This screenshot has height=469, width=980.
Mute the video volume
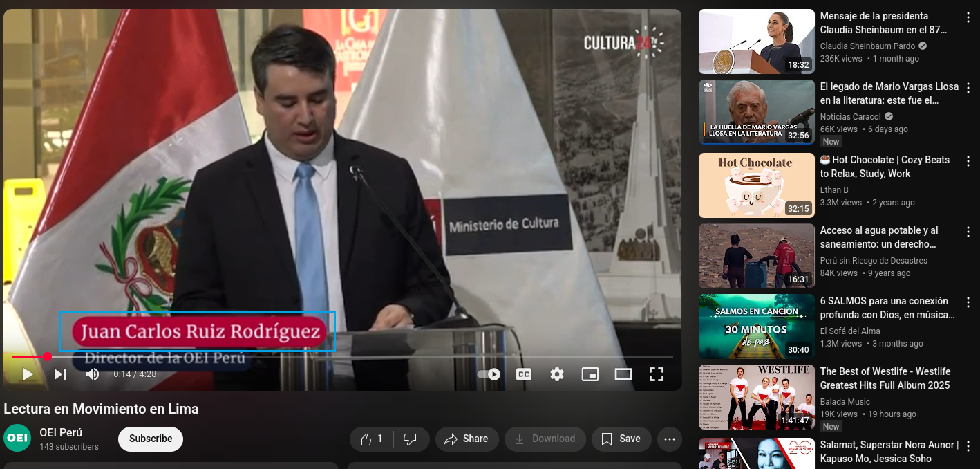click(x=93, y=374)
